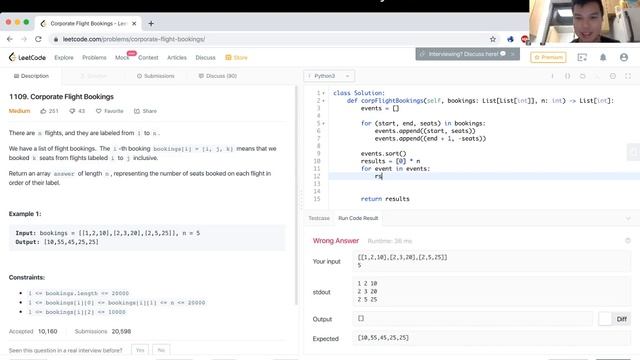Open editor settings gear icon

pos(613,76)
